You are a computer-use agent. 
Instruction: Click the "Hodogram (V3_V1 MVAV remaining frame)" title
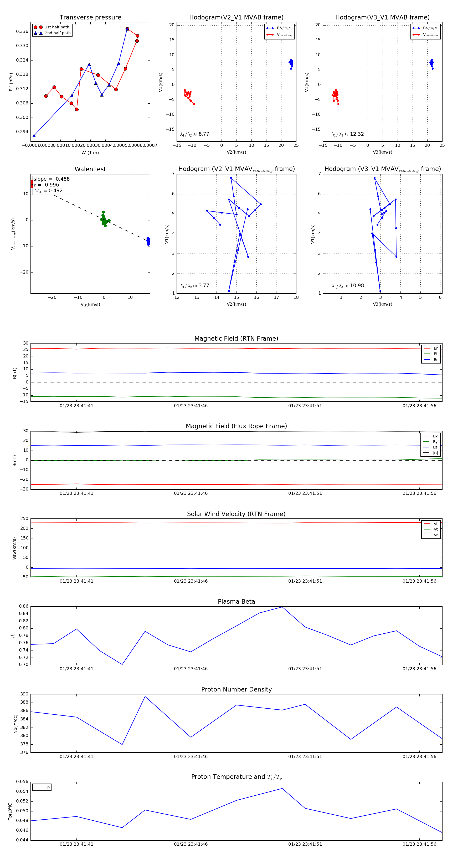click(x=382, y=169)
